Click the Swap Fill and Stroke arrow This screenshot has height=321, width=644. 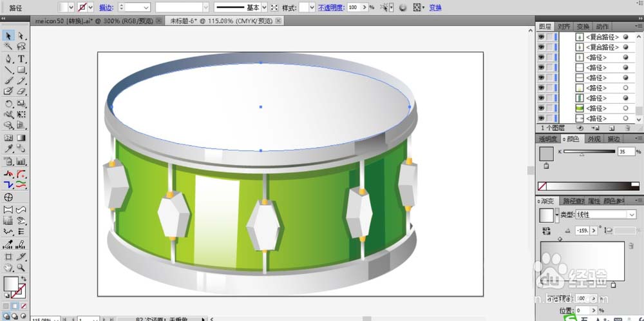(23, 279)
